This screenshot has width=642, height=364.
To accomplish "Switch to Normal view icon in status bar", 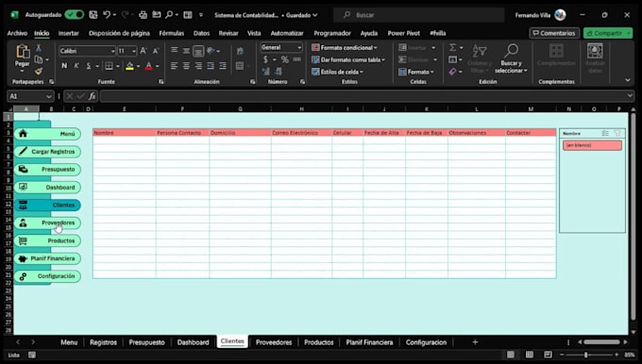I will point(511,355).
